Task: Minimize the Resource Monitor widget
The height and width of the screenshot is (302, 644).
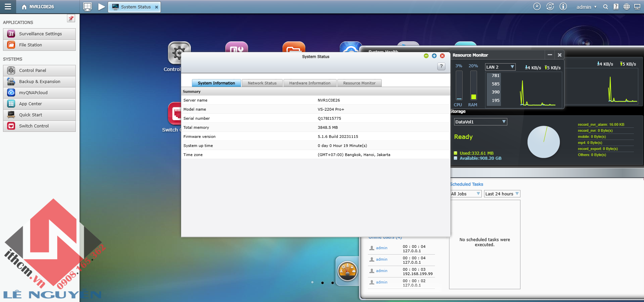Action: [550, 55]
